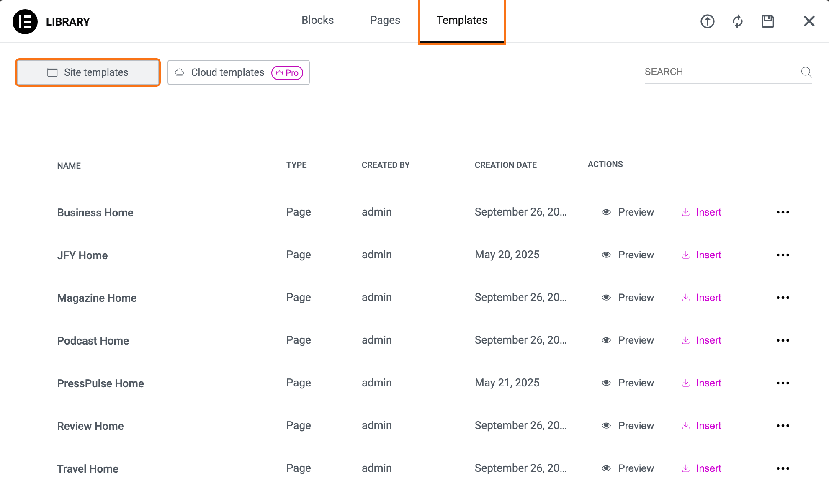Insert the Travel Home template

[702, 468]
